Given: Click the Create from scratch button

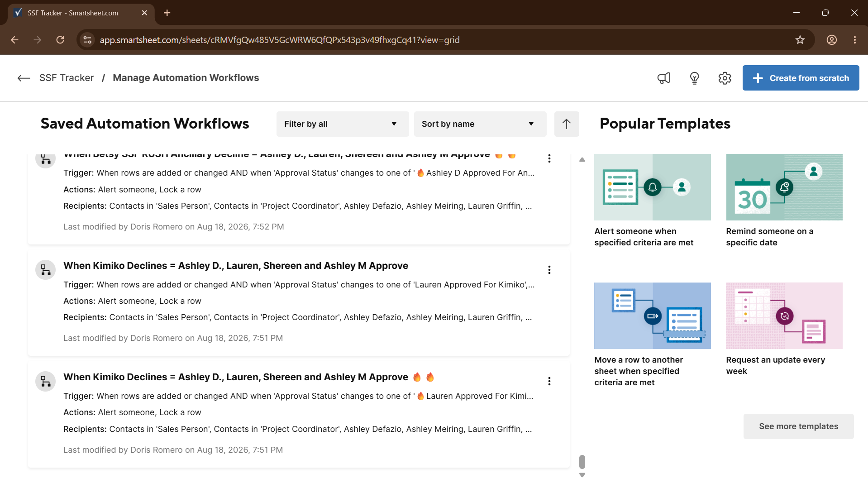Looking at the screenshot, I should point(801,78).
